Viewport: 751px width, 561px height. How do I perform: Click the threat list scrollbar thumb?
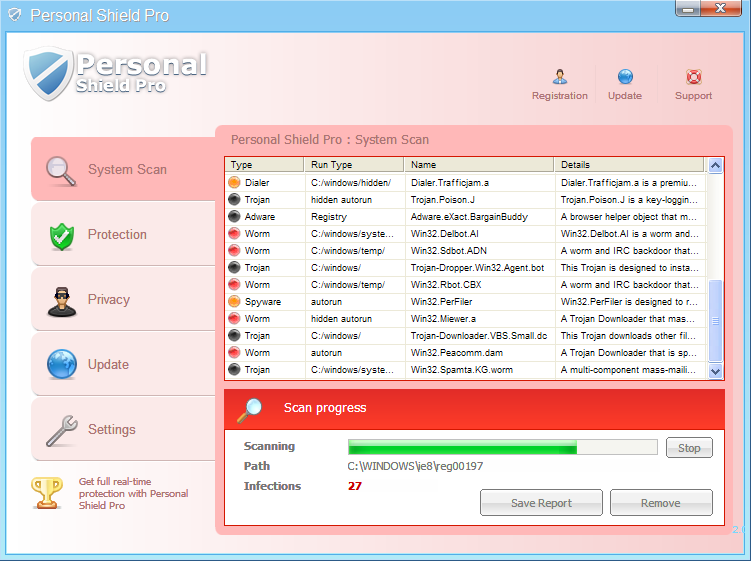tap(715, 321)
